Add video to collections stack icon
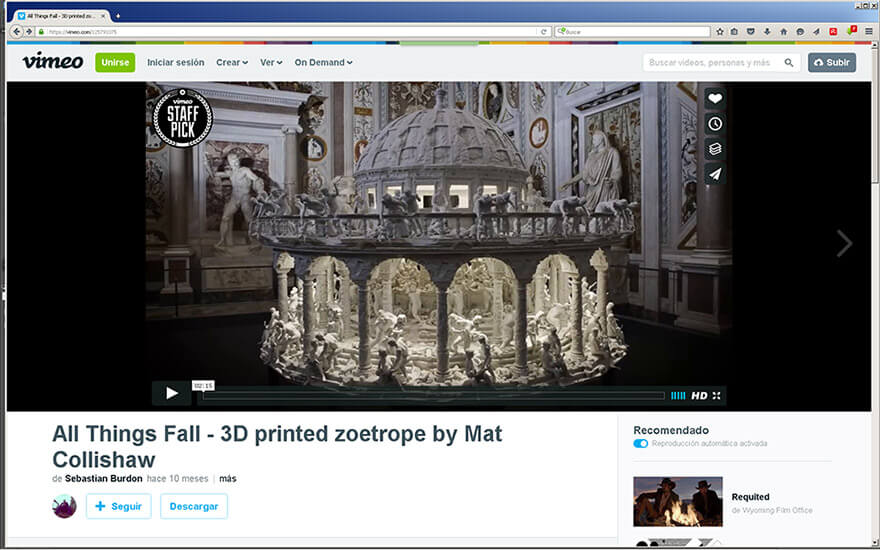The width and height of the screenshot is (880, 550). click(714, 149)
